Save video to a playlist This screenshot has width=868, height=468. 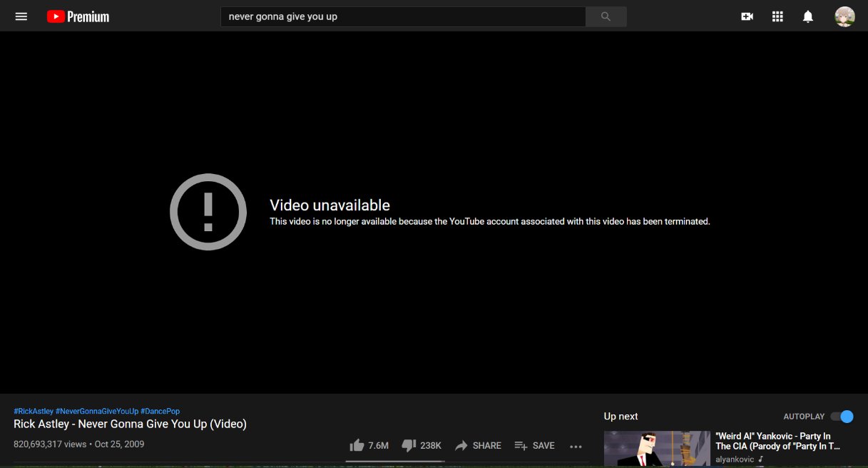534,445
